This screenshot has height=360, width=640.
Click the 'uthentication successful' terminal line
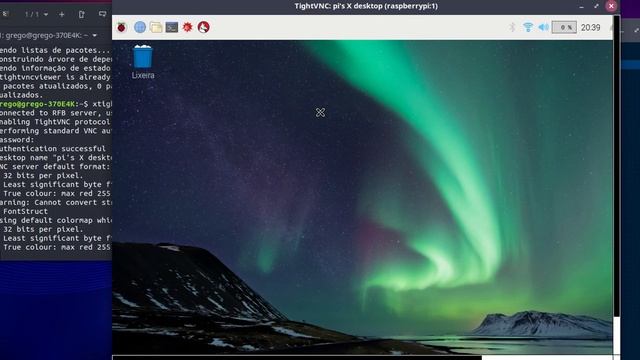coord(53,149)
